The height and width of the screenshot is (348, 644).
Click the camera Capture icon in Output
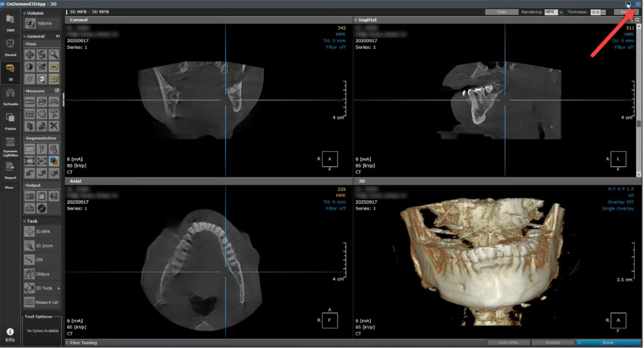(x=30, y=196)
